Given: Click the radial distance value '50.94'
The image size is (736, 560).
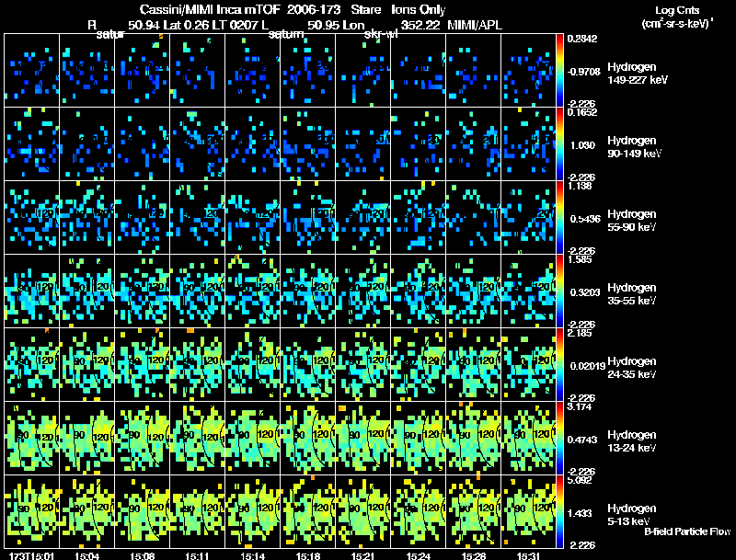Looking at the screenshot, I should tap(144, 26).
